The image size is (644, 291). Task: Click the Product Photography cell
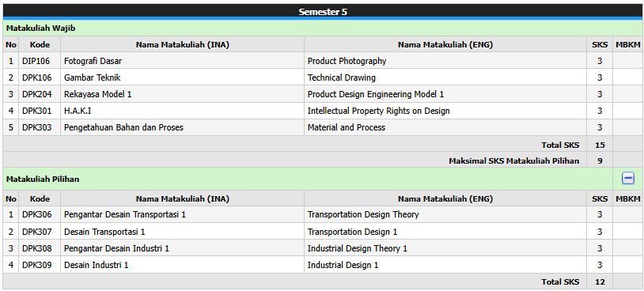(x=445, y=61)
